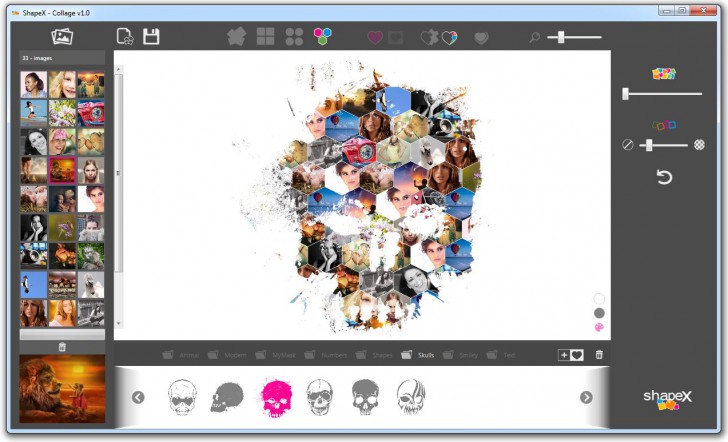
Task: Show next masks with the right arrow
Action: [586, 397]
